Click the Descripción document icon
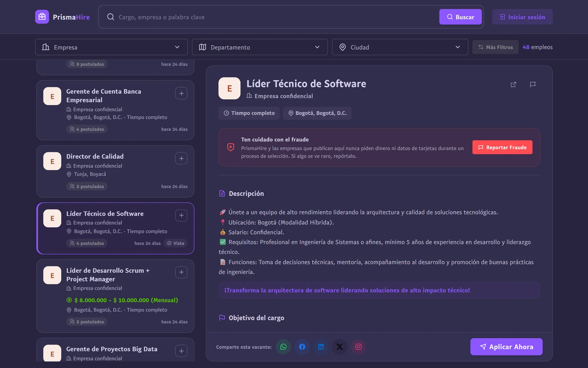Image resolution: width=588 pixels, height=368 pixels. pyautogui.click(x=222, y=194)
